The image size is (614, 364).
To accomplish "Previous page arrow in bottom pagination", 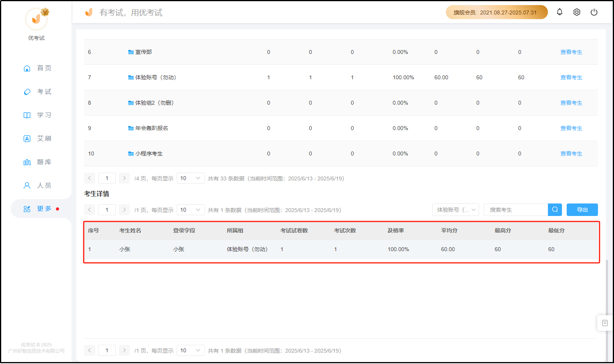I will click(90, 350).
